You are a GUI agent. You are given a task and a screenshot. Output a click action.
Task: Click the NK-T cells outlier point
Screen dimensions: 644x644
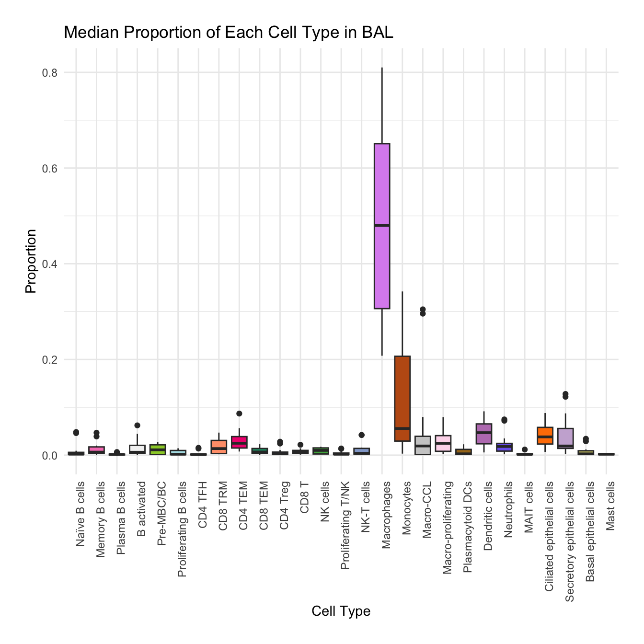[362, 435]
